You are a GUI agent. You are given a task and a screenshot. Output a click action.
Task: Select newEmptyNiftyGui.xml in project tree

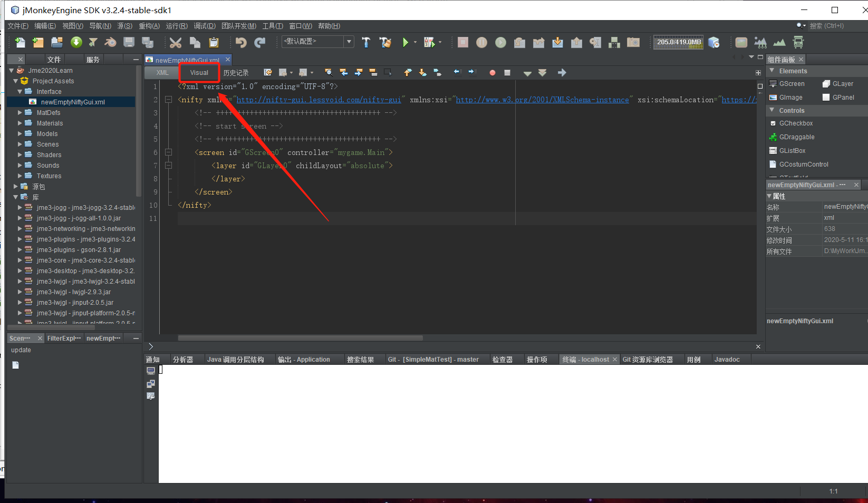coord(73,102)
